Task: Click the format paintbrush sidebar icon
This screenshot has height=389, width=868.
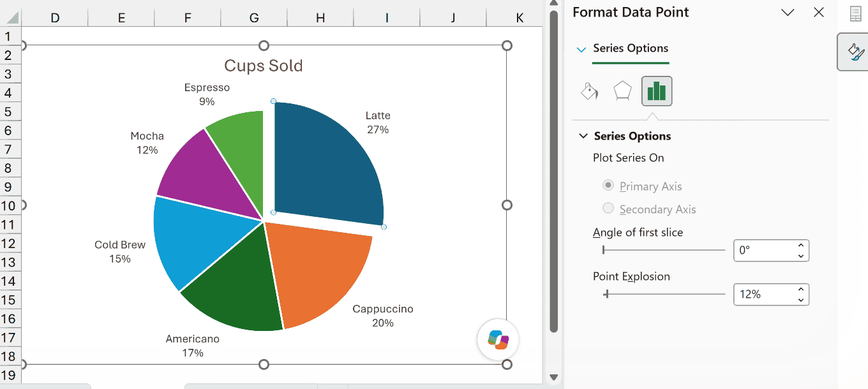Action: click(x=855, y=52)
